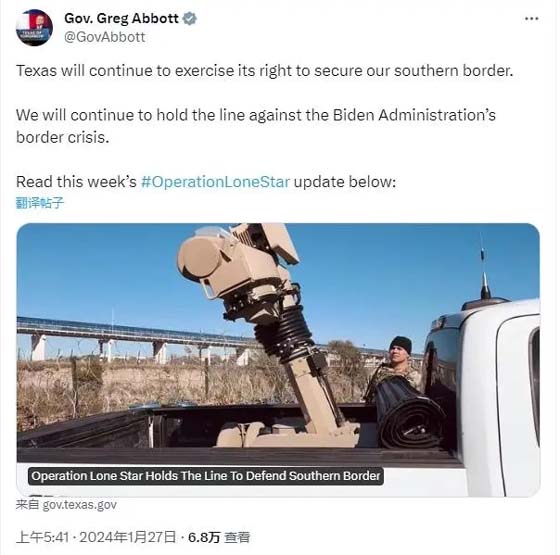The image size is (560, 555).
Task: Click the 上午5:41 2024年1月27日 timestamp
Action: click(x=96, y=537)
